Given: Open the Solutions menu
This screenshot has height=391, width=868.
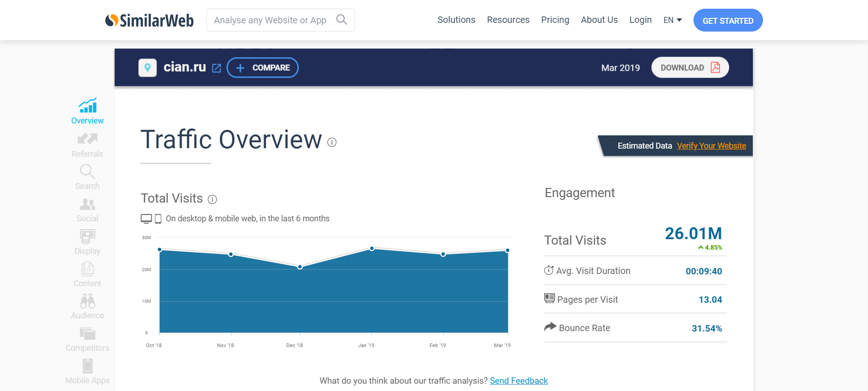Looking at the screenshot, I should (x=456, y=20).
